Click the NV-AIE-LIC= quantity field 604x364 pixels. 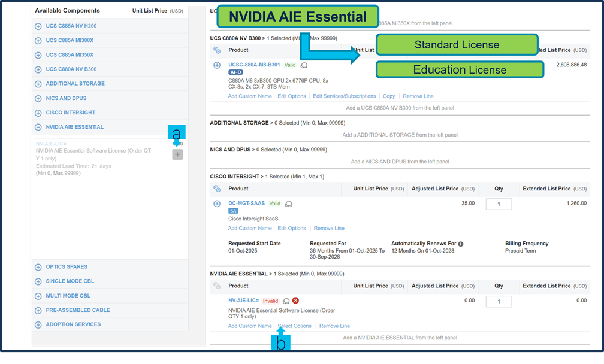tap(499, 302)
